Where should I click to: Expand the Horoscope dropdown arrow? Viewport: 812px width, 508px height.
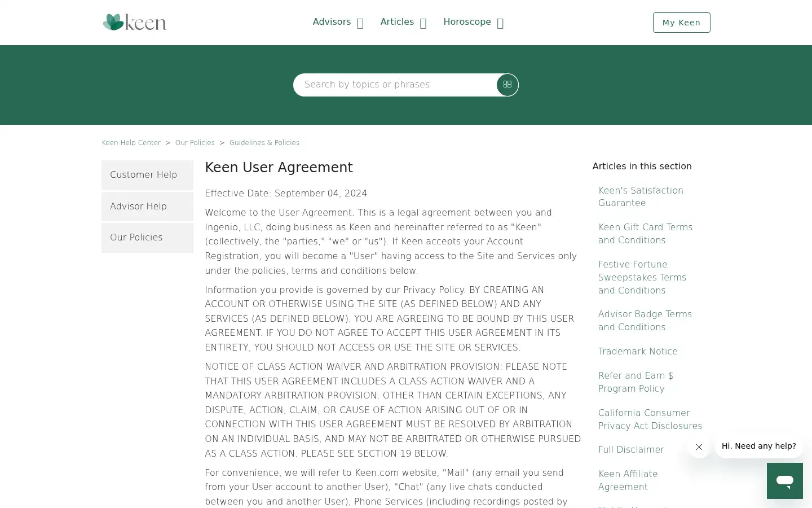pos(500,23)
